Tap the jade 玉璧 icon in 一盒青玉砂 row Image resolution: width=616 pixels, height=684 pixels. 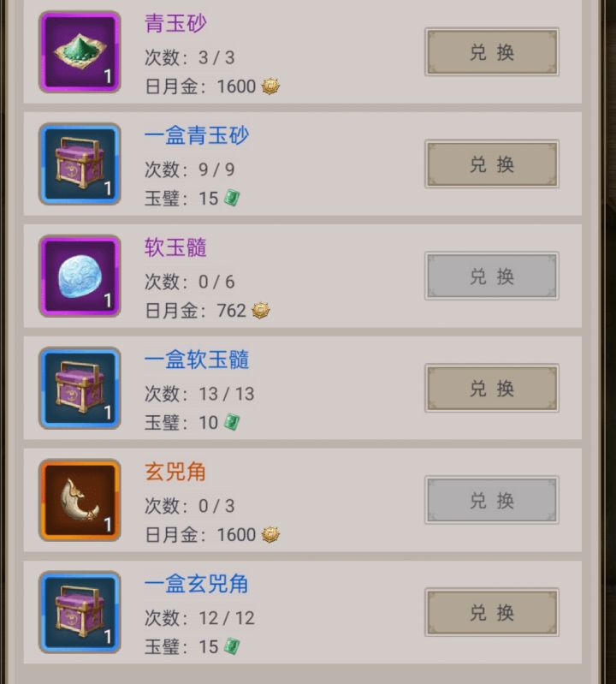pyautogui.click(x=232, y=199)
